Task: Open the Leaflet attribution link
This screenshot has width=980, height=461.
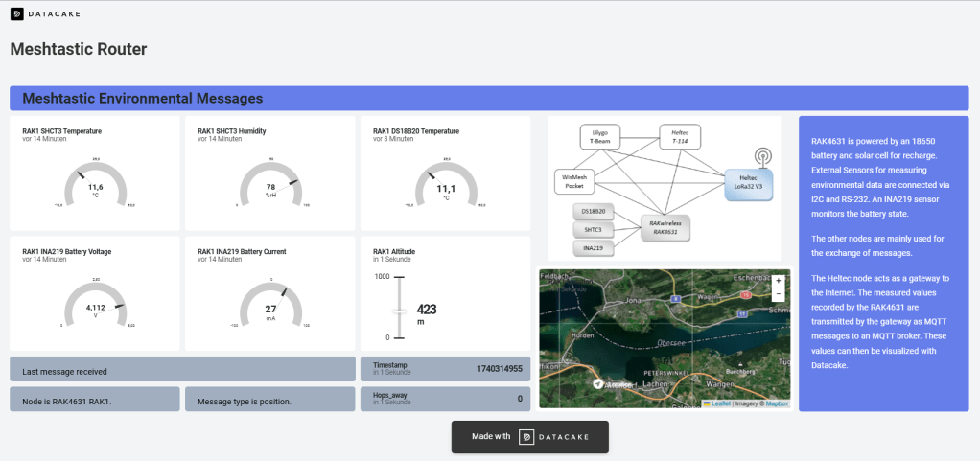Action: 718,403
